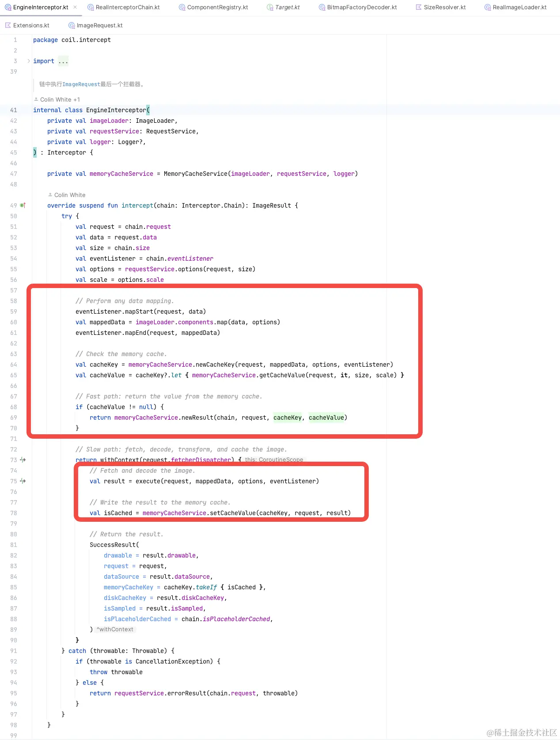Click the override gutter icon on line 49
Image resolution: width=560 pixels, height=740 pixels.
[23, 205]
